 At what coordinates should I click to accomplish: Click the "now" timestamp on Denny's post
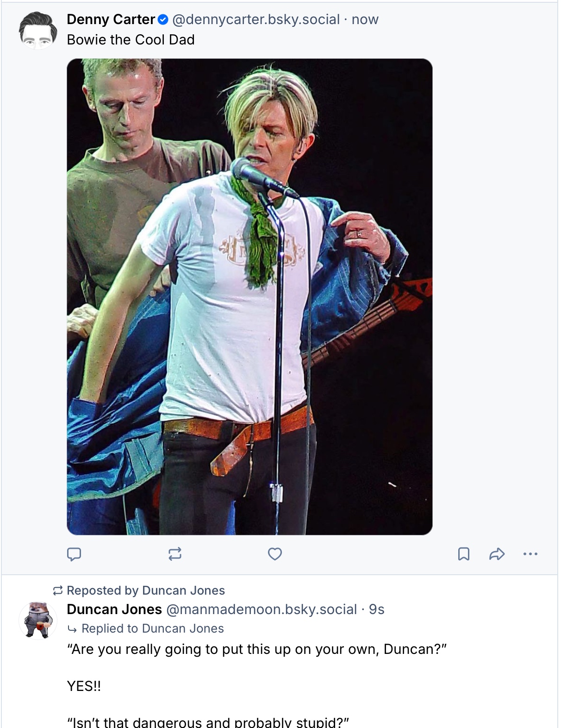[365, 19]
